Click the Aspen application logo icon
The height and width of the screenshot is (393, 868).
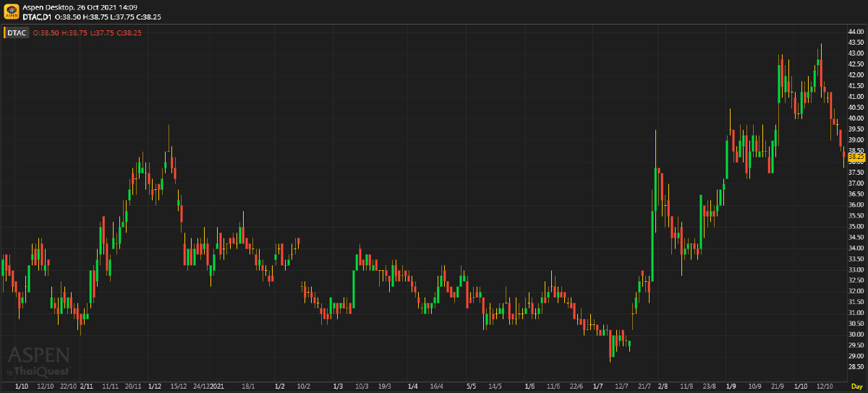point(11,11)
